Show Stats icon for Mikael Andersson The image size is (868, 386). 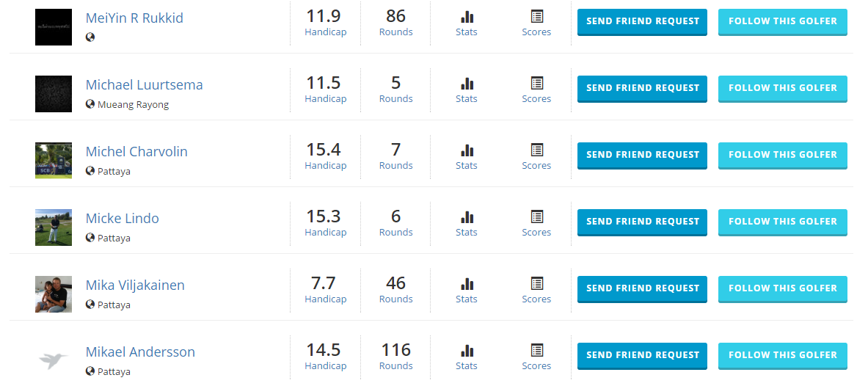coord(467,351)
